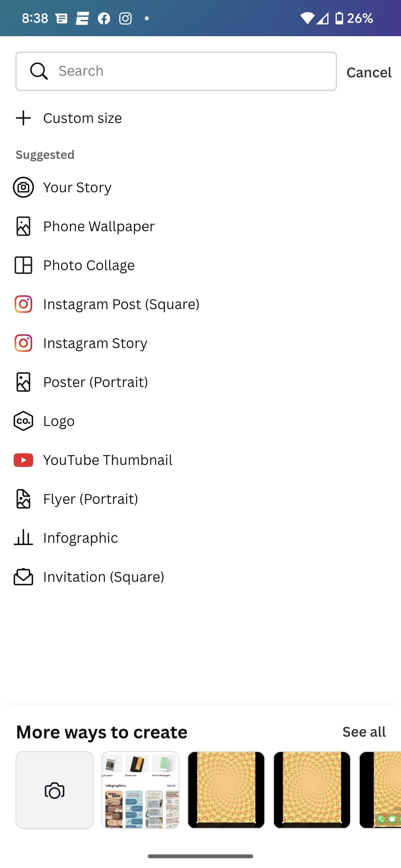Screen dimensions: 401x868
Task: Tap the Your Story camera icon
Action: [x=23, y=187]
